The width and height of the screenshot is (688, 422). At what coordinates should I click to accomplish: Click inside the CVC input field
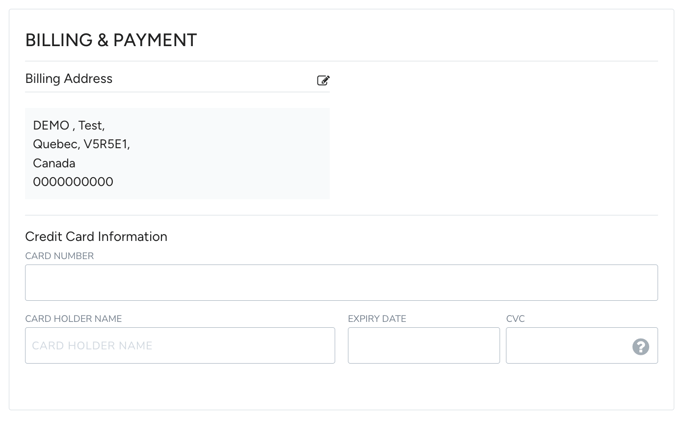(x=566, y=346)
